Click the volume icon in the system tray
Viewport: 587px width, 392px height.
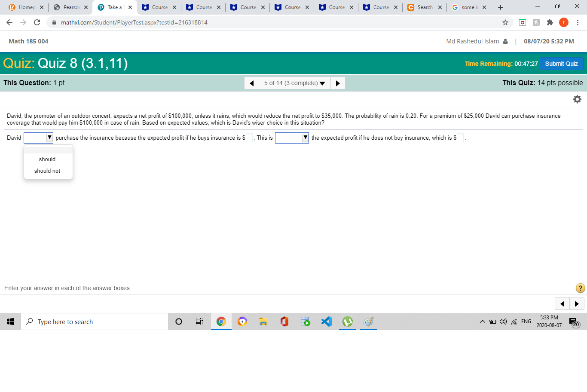tap(503, 321)
